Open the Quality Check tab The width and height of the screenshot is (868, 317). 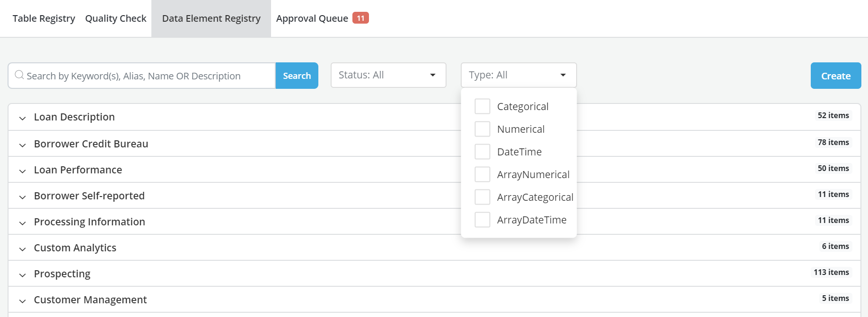pos(115,18)
